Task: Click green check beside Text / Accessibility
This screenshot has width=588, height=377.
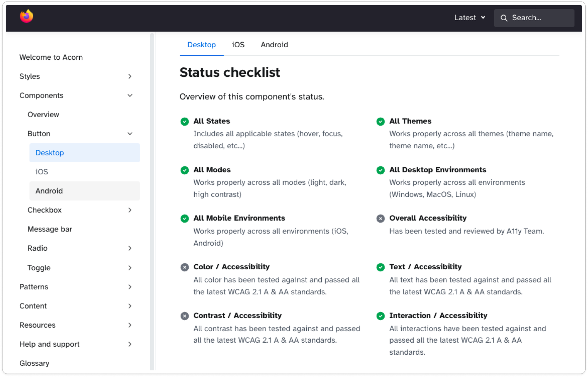Action: coord(380,267)
